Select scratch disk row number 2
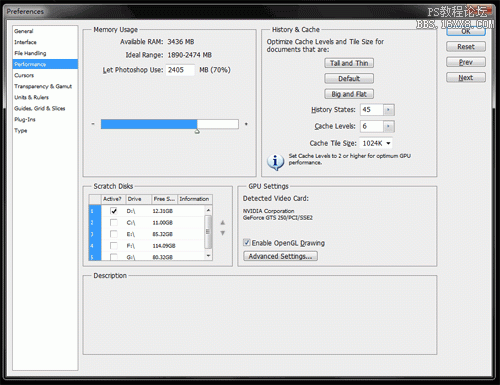This screenshot has height=385, width=500. tap(95, 223)
